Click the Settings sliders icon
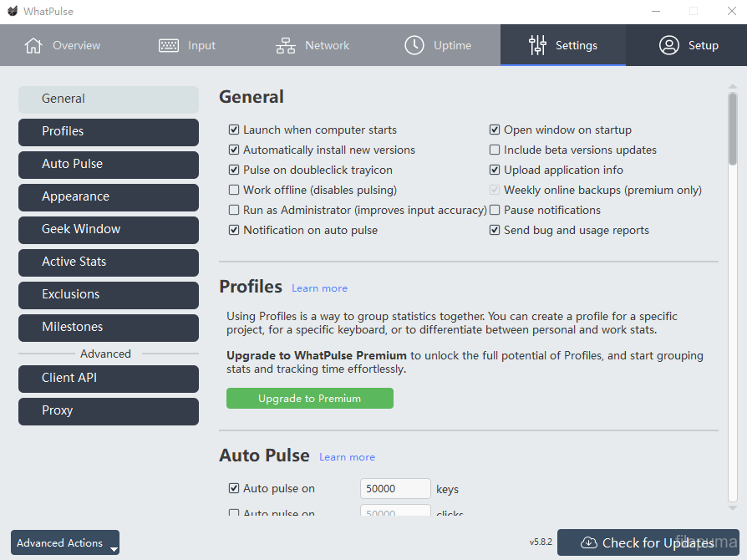This screenshot has width=747, height=560. [537, 45]
